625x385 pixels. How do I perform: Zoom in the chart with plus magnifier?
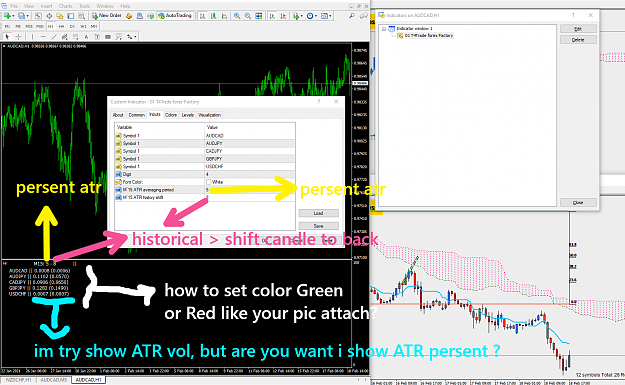[237, 16]
